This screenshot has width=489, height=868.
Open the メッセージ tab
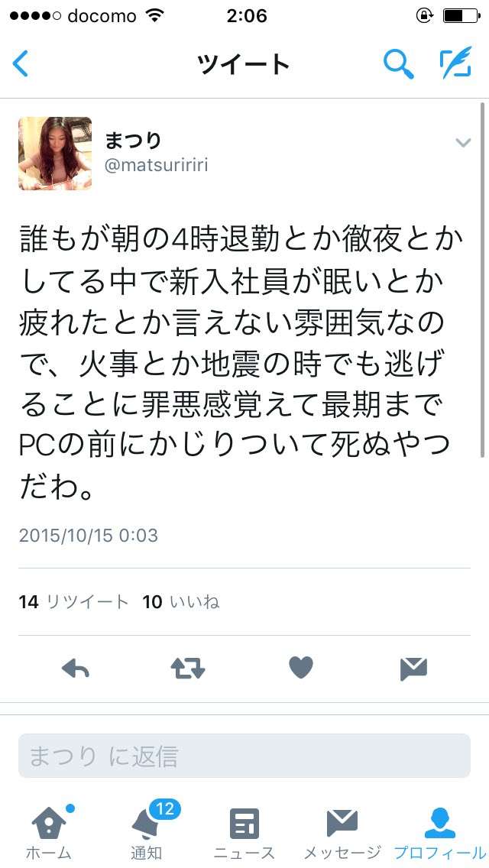[x=342, y=834]
